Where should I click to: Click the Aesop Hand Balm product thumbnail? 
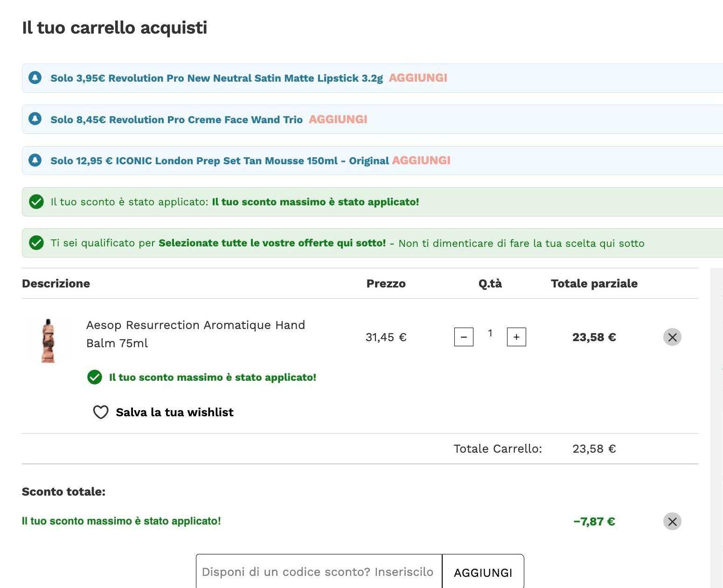pyautogui.click(x=49, y=341)
